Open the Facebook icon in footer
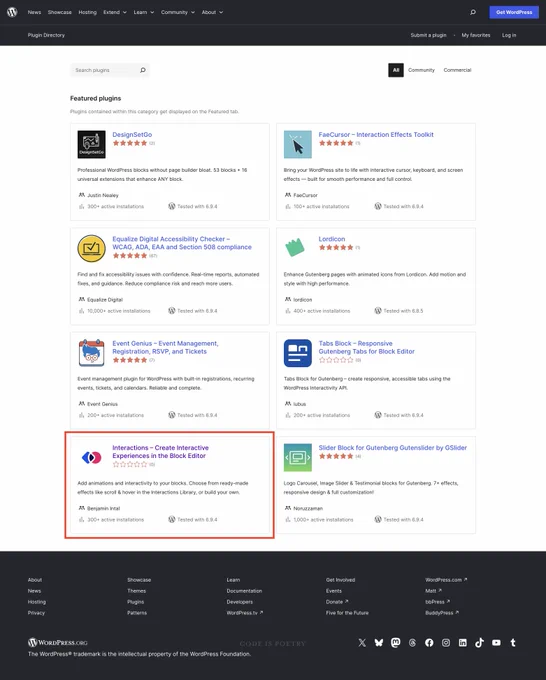546x680 pixels. (x=429, y=643)
